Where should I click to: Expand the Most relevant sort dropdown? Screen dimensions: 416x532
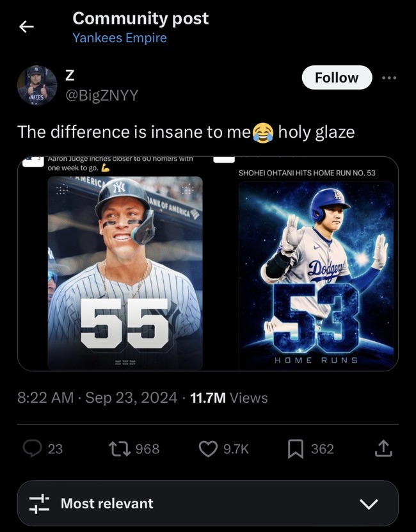tap(208, 504)
